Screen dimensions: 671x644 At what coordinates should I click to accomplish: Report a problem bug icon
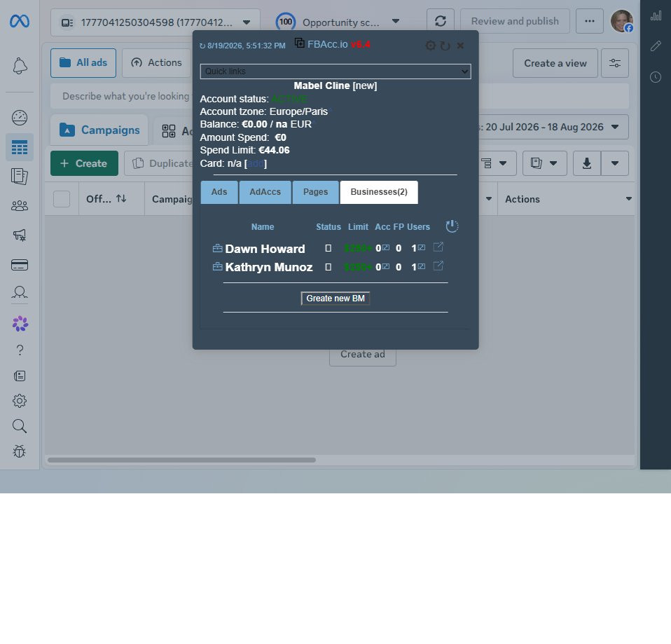pyautogui.click(x=20, y=451)
